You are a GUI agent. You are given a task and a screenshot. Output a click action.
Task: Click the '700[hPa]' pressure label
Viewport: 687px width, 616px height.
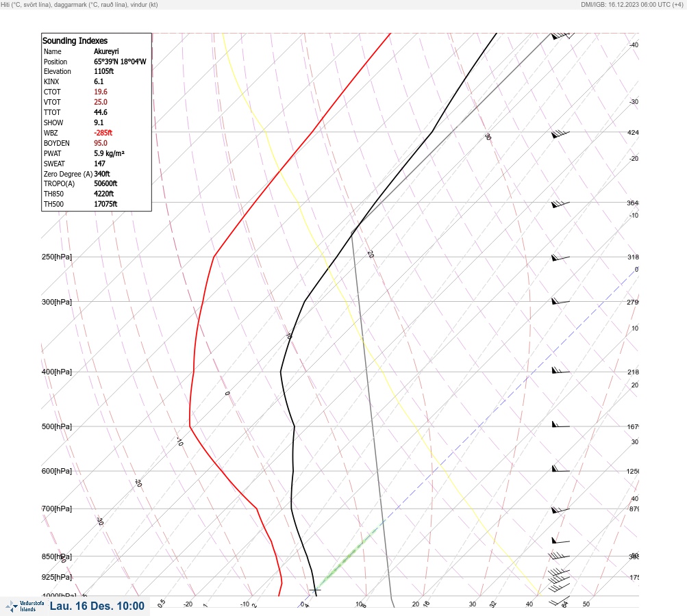click(x=57, y=509)
